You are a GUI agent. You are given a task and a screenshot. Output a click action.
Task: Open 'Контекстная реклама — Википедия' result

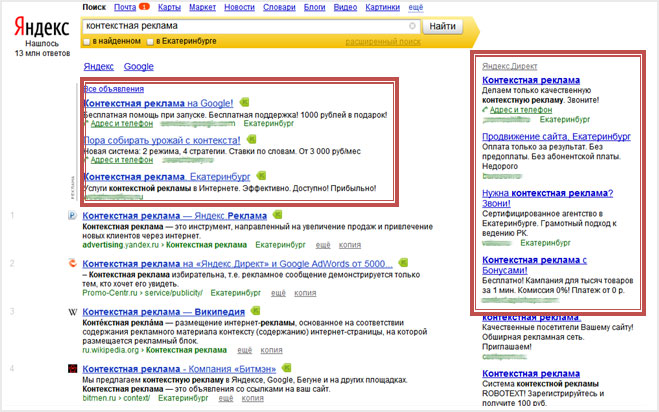[163, 312]
